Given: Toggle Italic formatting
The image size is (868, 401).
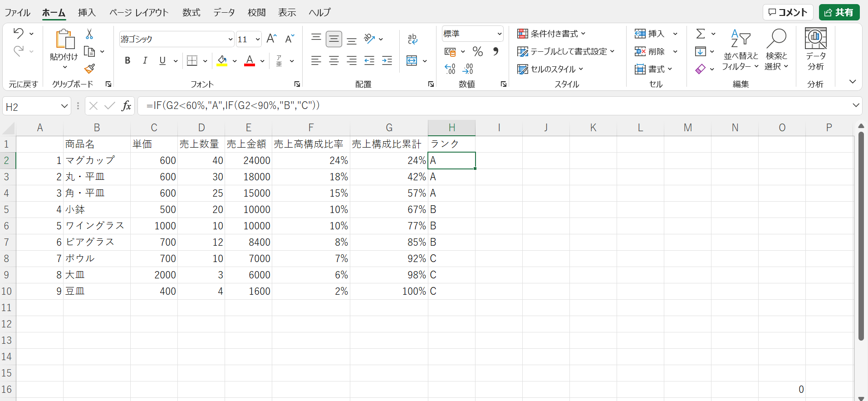Looking at the screenshot, I should click(x=145, y=61).
